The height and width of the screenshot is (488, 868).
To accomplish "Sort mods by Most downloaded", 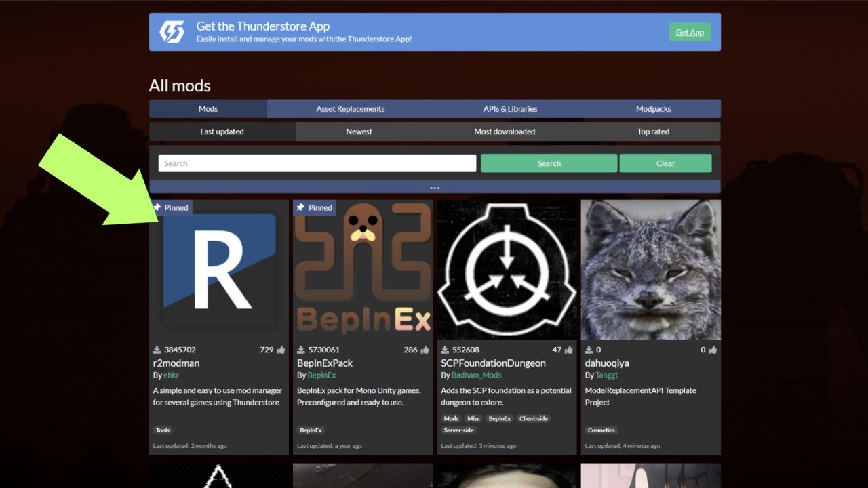I will coord(505,131).
